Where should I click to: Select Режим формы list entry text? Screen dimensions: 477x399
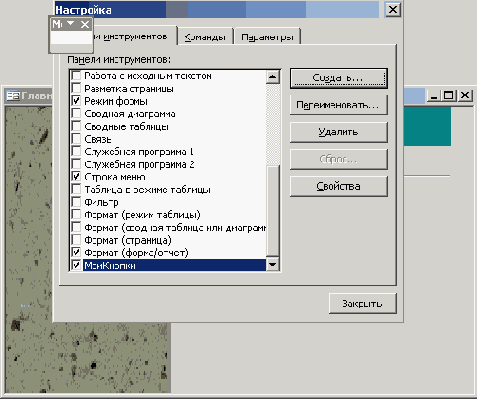116,101
